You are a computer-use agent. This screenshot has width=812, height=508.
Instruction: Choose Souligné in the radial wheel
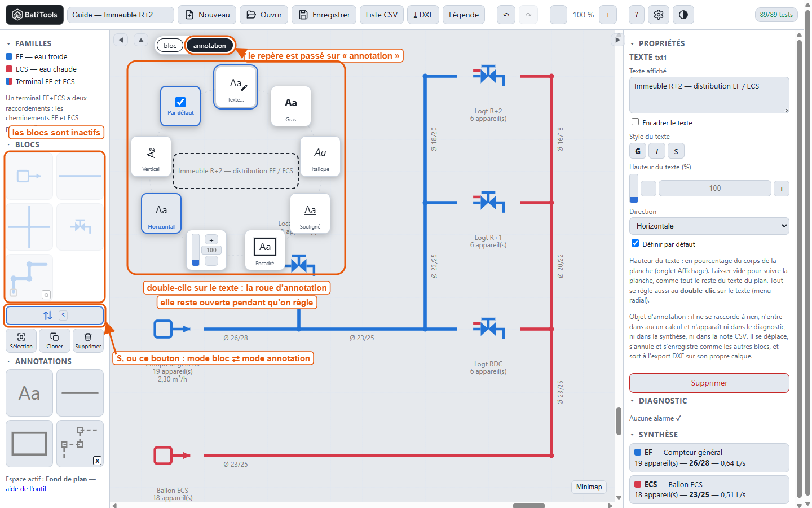coord(310,213)
